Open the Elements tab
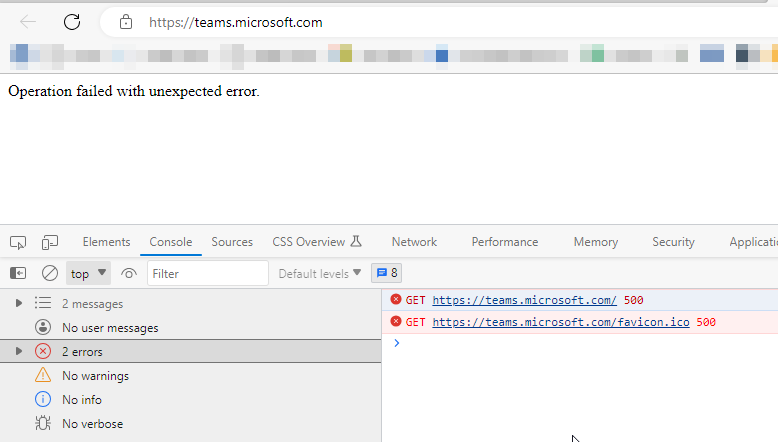Viewport: 778px width, 442px height. pos(106,242)
